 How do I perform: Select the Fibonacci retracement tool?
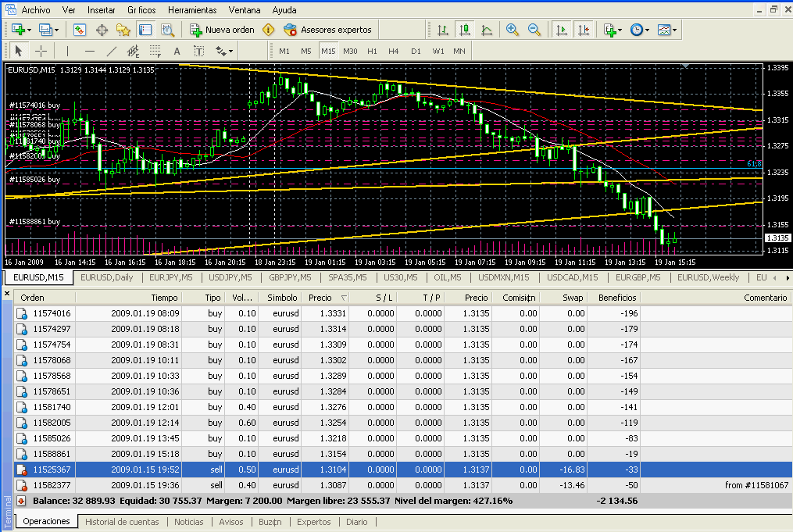[155, 51]
